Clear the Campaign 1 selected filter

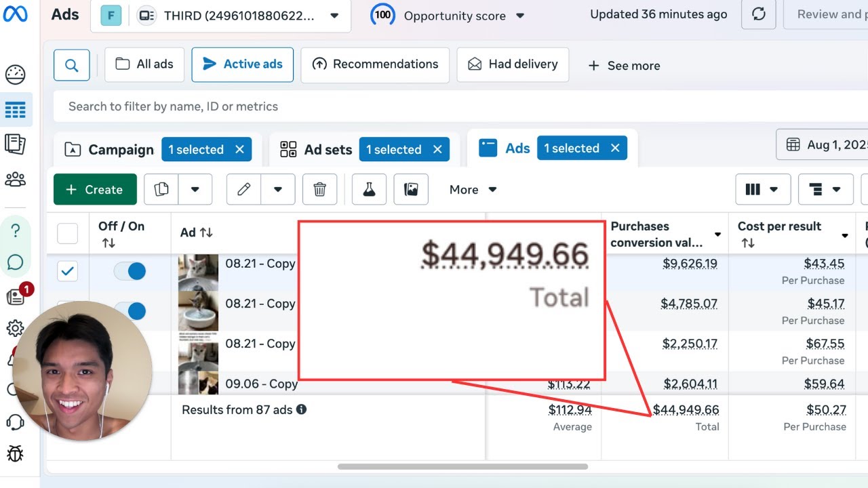tap(239, 150)
